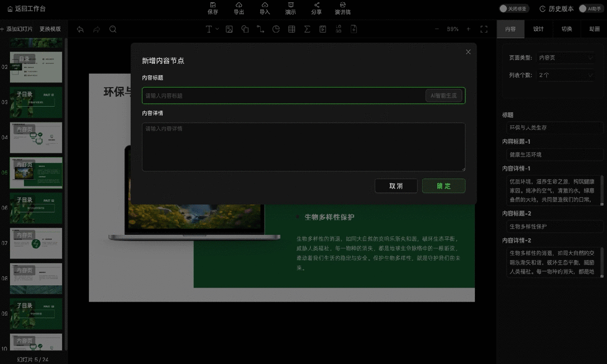Image resolution: width=607 pixels, height=364 pixels.
Task: Insert a table with the table icon
Action: (x=292, y=29)
